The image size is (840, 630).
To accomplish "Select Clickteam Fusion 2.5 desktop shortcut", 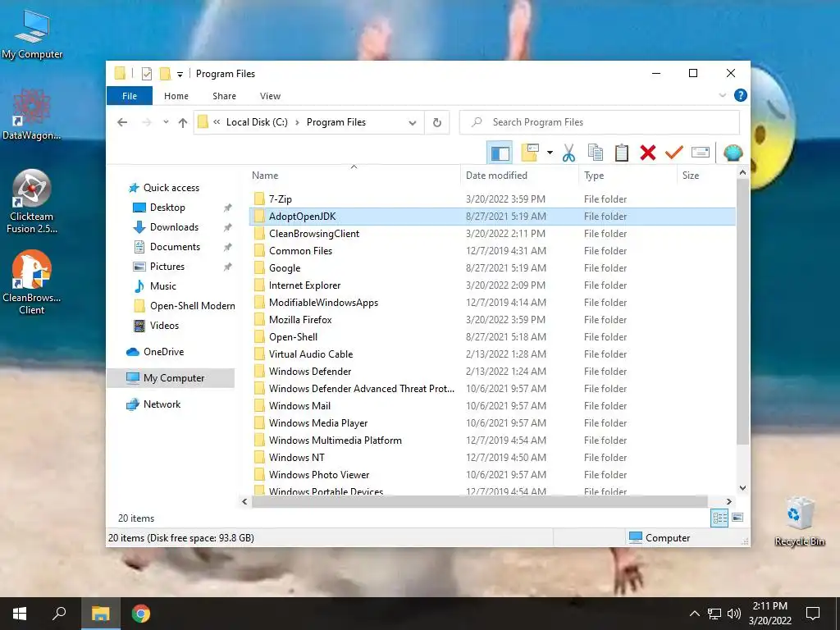I will (32, 202).
